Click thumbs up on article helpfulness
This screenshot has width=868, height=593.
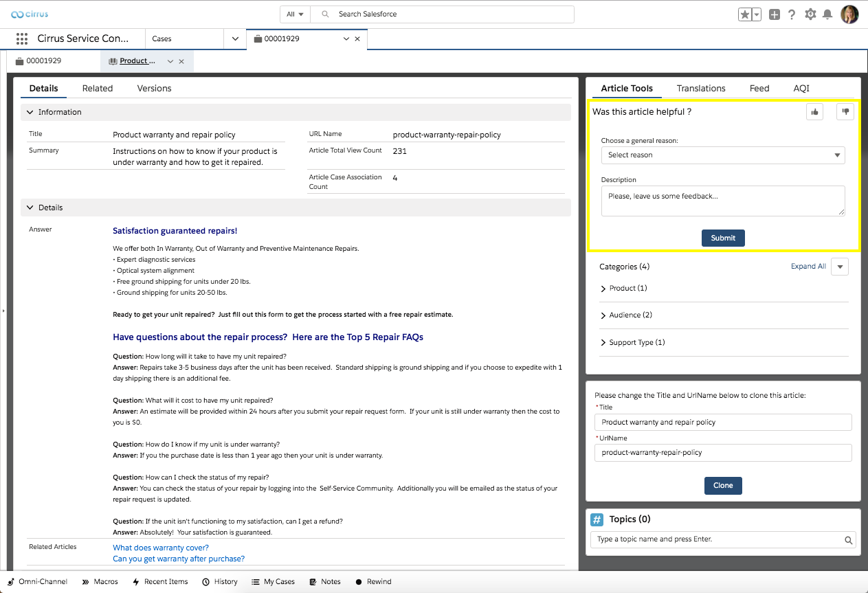(x=814, y=111)
